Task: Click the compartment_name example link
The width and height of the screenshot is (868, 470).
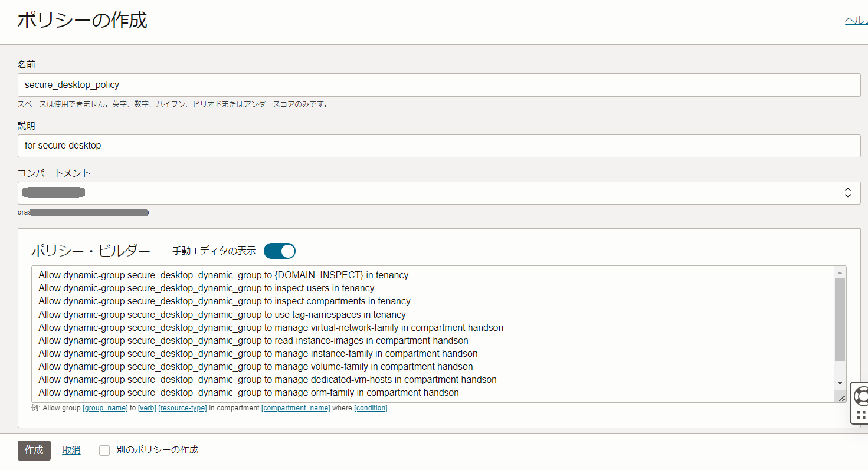Action: pos(296,407)
